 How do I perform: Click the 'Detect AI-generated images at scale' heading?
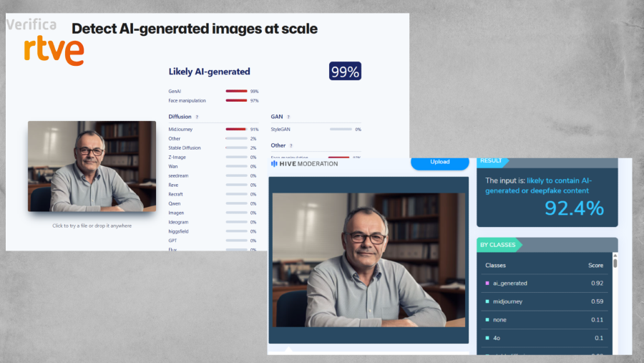pyautogui.click(x=194, y=29)
